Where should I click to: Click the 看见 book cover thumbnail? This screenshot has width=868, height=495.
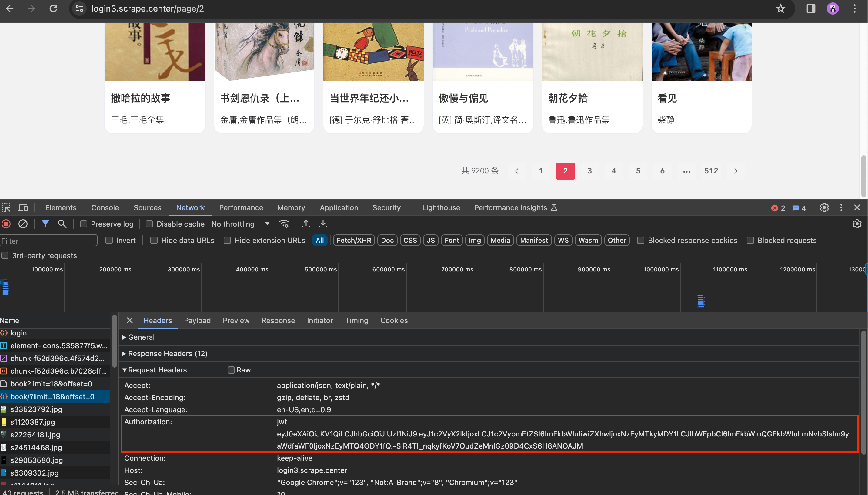pos(701,52)
